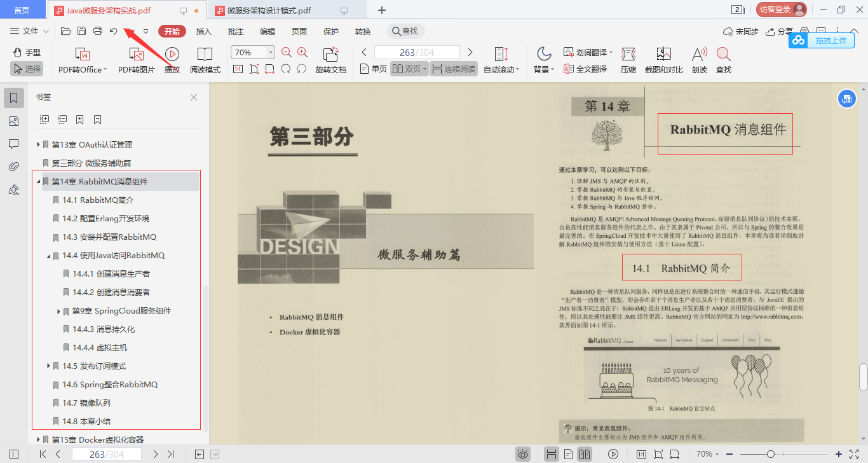Viewport: 868px width, 463px height.
Task: Close the 书签 bookmark panel
Action: click(x=194, y=97)
